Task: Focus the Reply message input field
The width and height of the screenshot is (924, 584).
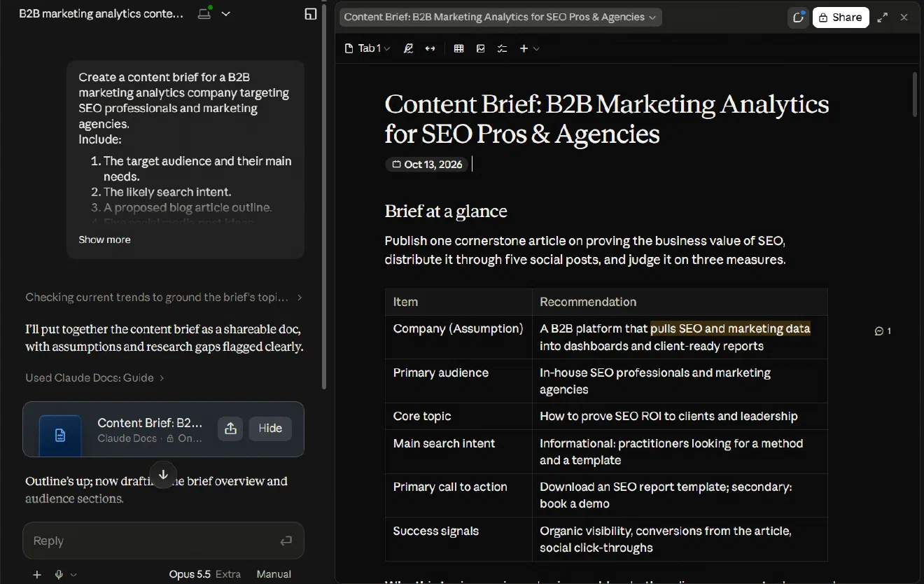Action: [163, 541]
